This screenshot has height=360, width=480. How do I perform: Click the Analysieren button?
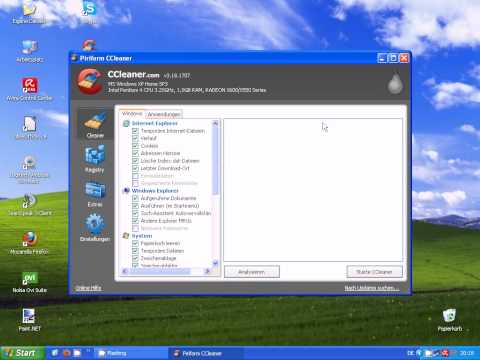[x=252, y=272]
